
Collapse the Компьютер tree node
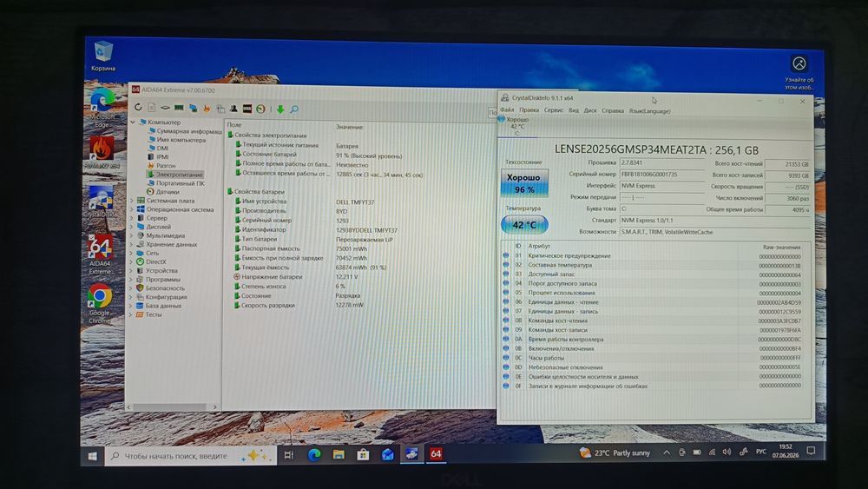pyautogui.click(x=133, y=122)
